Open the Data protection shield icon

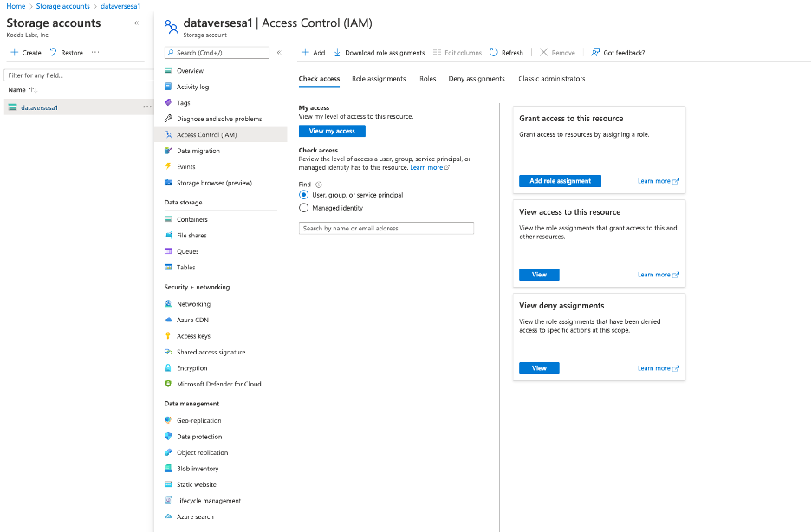[x=168, y=437]
